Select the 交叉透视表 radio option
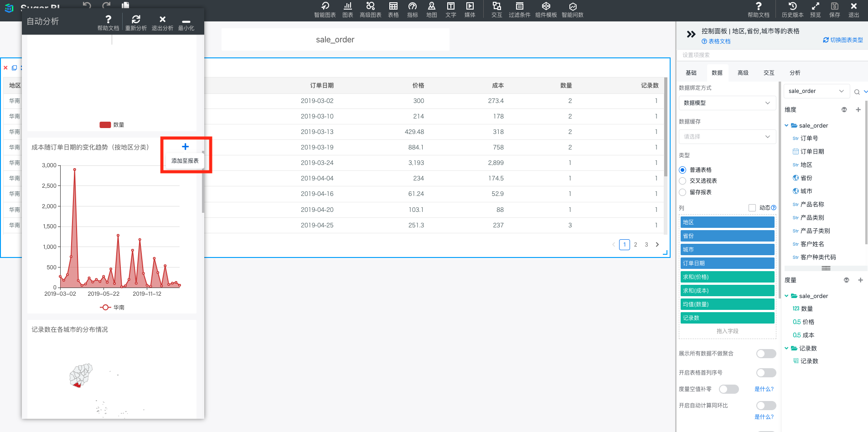The height and width of the screenshot is (432, 868). point(682,181)
